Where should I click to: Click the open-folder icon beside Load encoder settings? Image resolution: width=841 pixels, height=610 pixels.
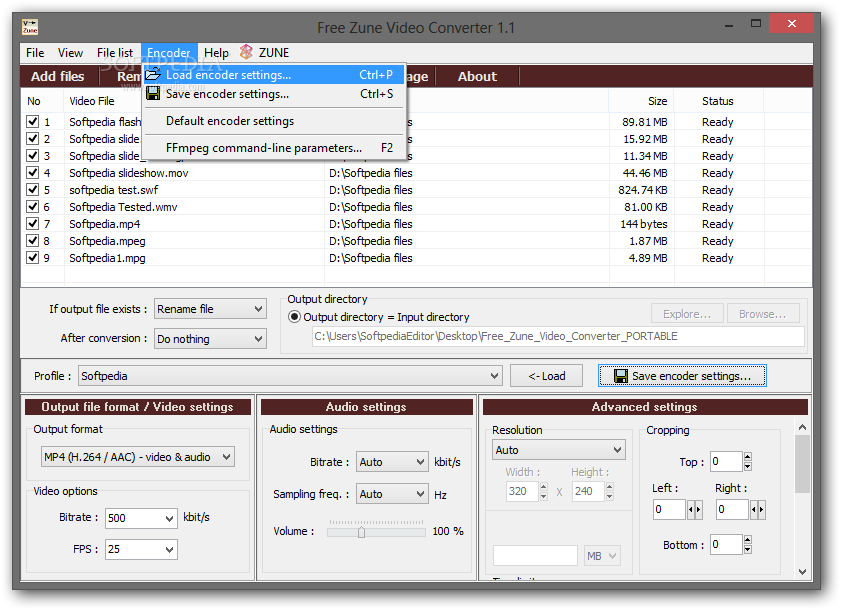coord(153,74)
